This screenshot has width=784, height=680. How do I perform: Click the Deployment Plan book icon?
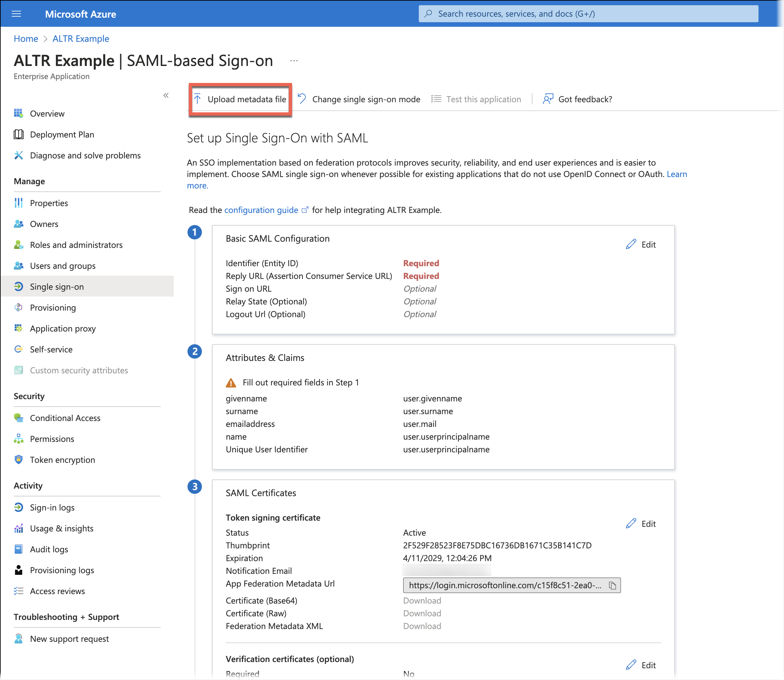[19, 134]
